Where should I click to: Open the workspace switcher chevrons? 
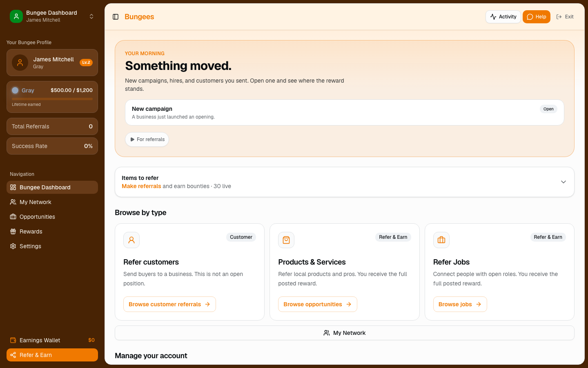point(91,16)
